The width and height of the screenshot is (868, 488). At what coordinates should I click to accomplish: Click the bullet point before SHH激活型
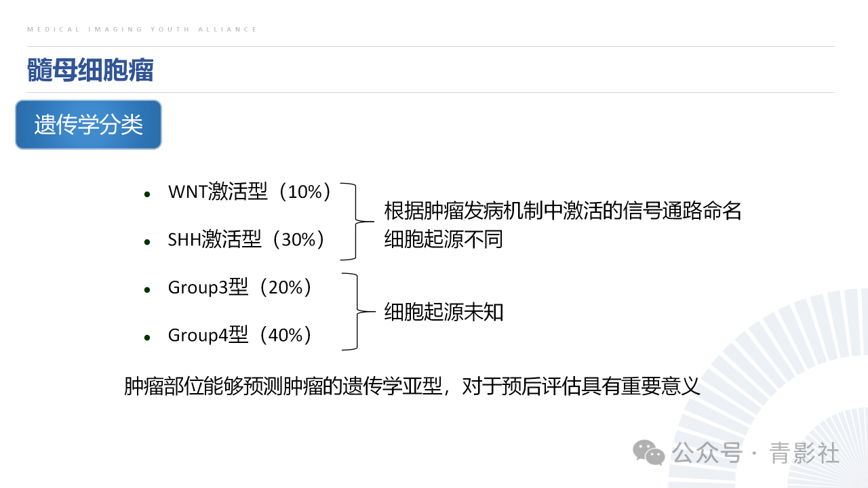147,242
